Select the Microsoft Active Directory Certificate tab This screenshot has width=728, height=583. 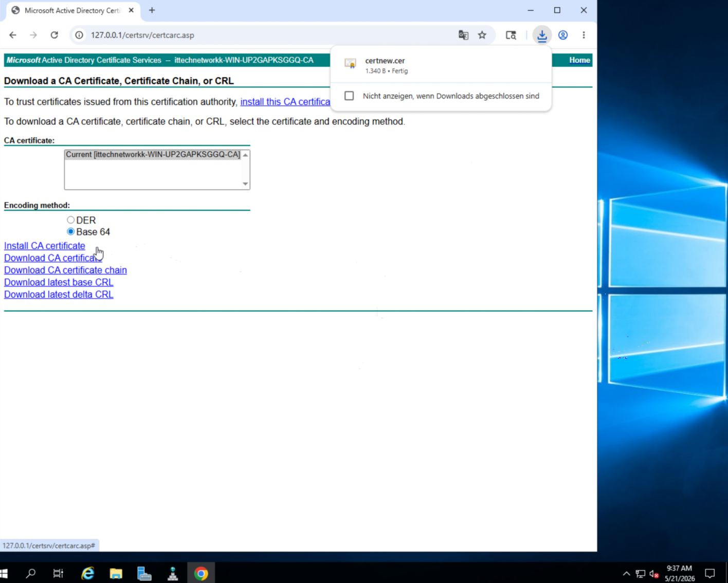tap(72, 10)
